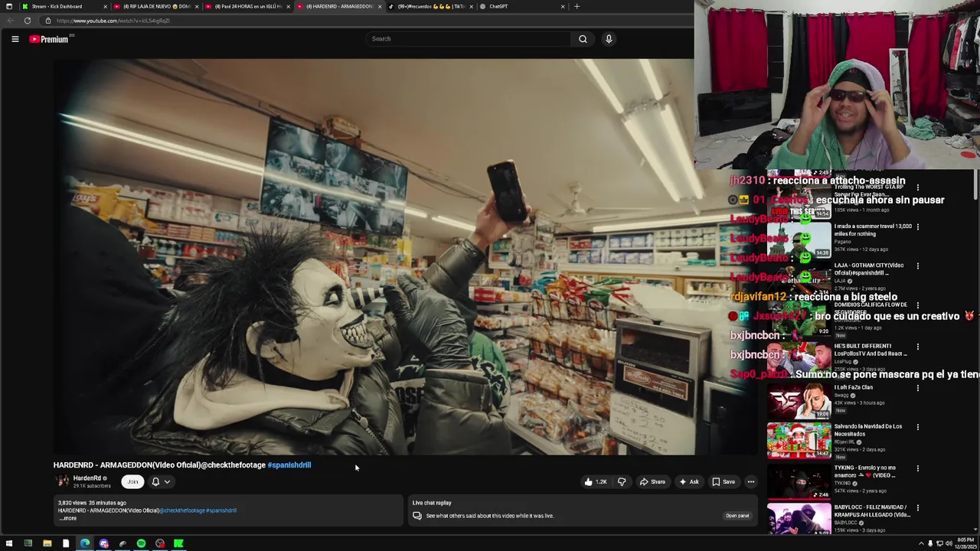Open File Explorer from the taskbar
980x551 pixels.
click(47, 544)
